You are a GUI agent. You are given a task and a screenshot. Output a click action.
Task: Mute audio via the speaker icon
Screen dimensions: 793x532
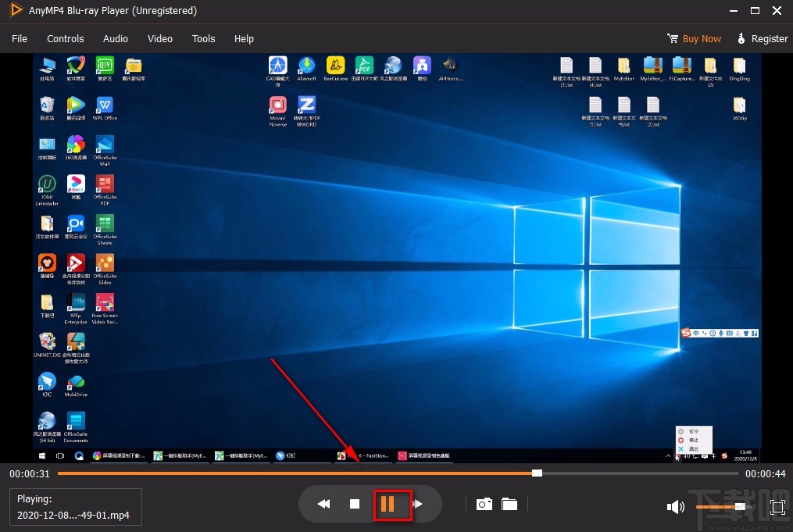676,507
